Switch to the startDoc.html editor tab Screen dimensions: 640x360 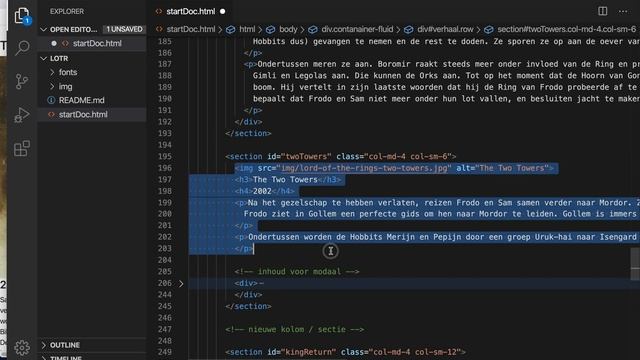190,11
